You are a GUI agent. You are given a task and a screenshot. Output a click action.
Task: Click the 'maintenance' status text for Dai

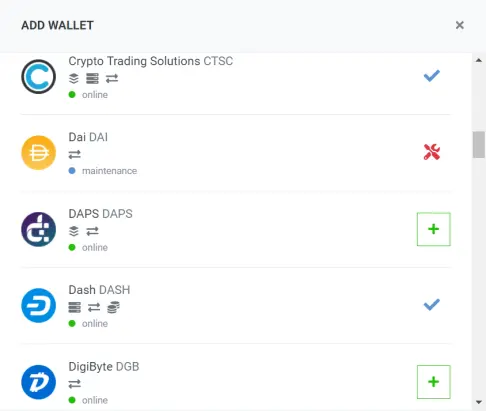tap(109, 171)
